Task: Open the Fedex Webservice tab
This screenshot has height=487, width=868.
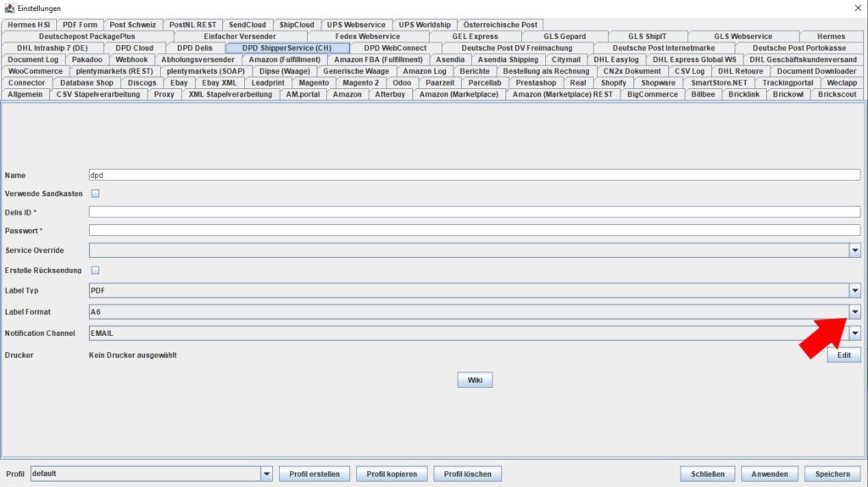Action: click(x=368, y=36)
